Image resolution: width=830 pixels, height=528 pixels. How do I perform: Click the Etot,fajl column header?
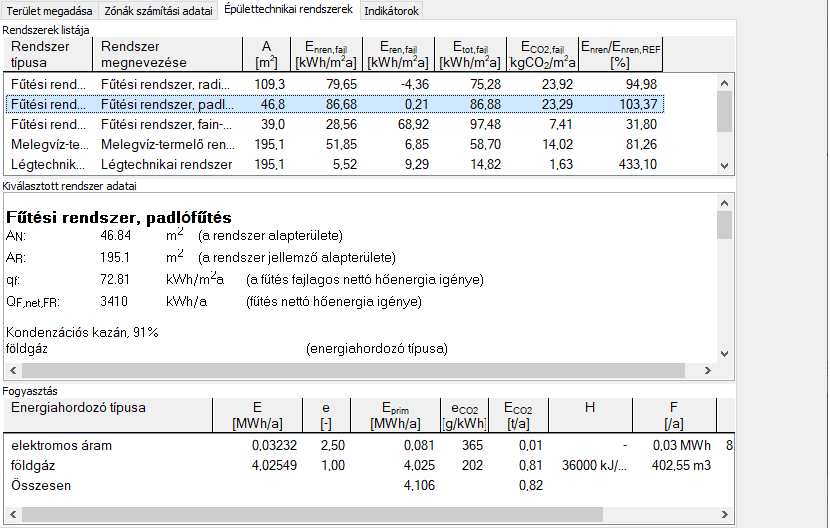[470, 54]
